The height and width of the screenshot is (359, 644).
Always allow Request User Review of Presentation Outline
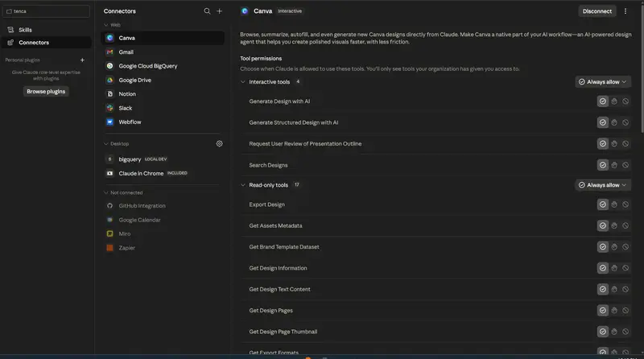click(602, 144)
